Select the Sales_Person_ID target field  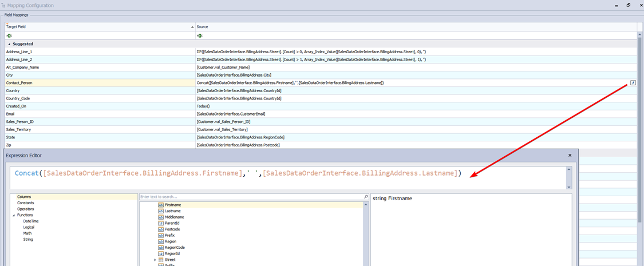(100, 121)
